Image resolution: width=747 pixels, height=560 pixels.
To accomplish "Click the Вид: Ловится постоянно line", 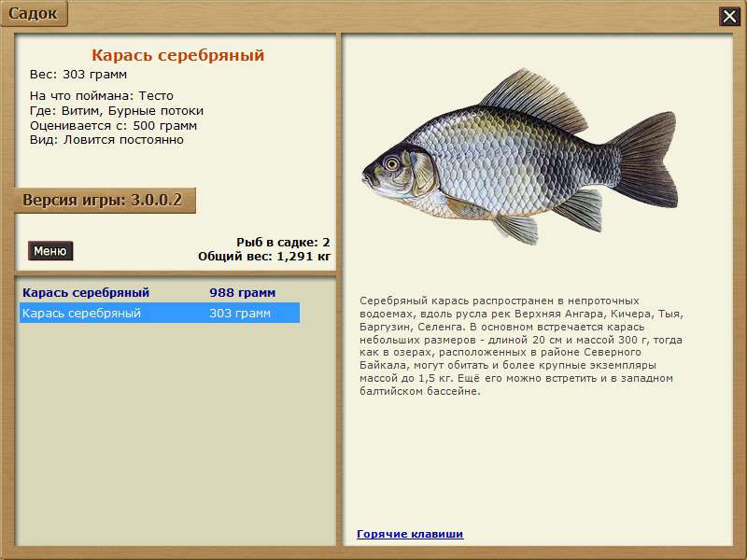I will [x=106, y=140].
